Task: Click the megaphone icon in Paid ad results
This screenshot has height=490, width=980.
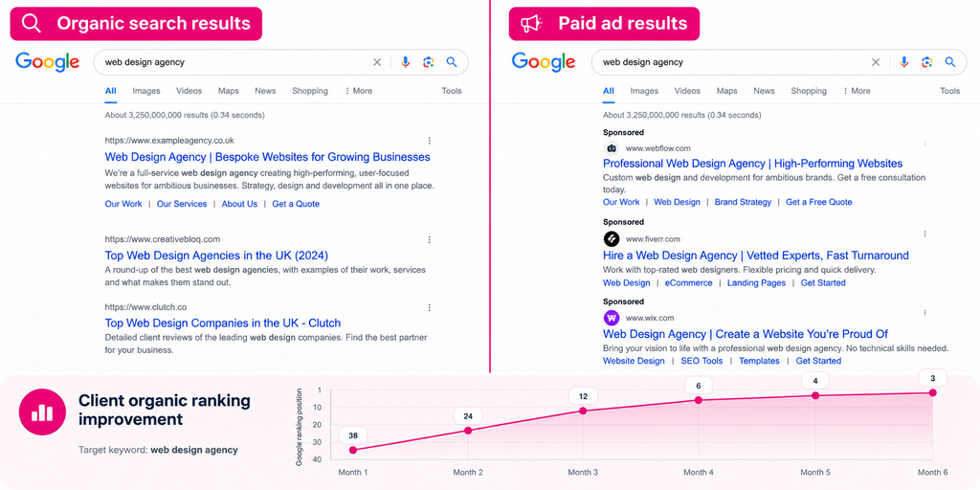Action: (530, 24)
